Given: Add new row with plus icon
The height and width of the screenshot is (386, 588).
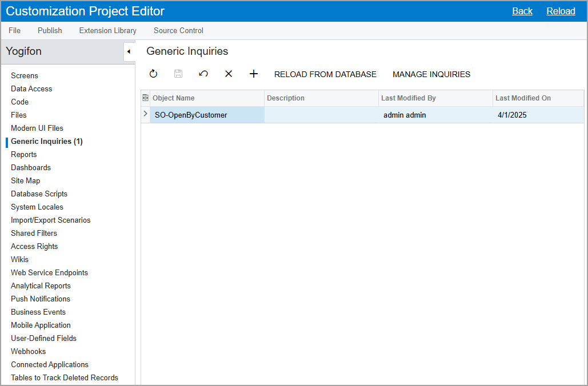Looking at the screenshot, I should point(254,74).
